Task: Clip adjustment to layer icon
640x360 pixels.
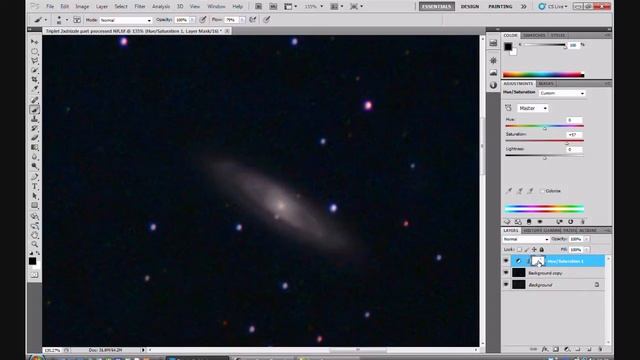Action: pyautogui.click(x=529, y=222)
